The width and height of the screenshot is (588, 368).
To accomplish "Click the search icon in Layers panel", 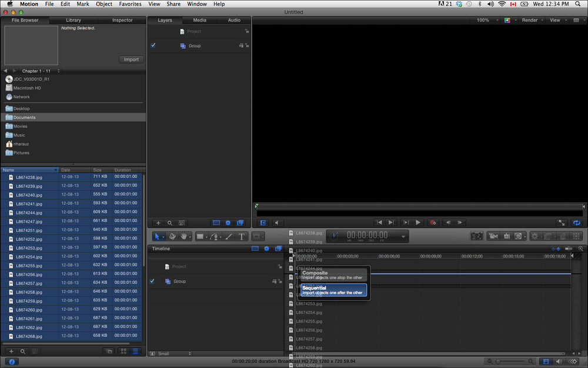I will [x=170, y=223].
